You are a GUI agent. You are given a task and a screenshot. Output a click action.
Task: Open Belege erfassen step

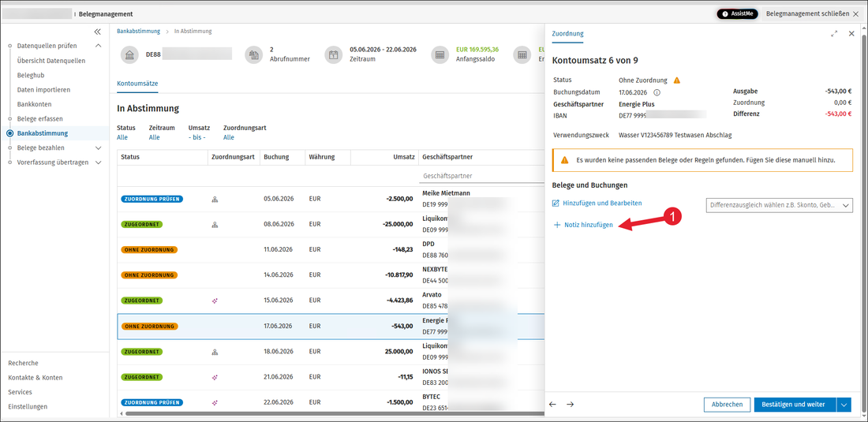click(x=40, y=118)
